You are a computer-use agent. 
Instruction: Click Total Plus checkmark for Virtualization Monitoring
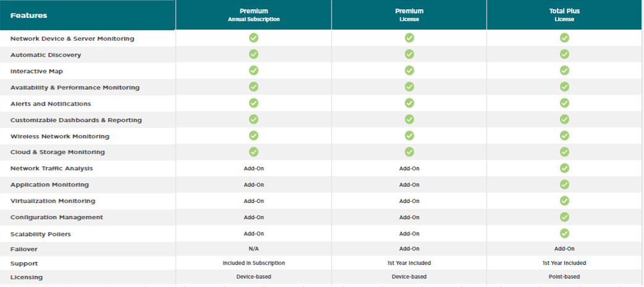click(564, 201)
